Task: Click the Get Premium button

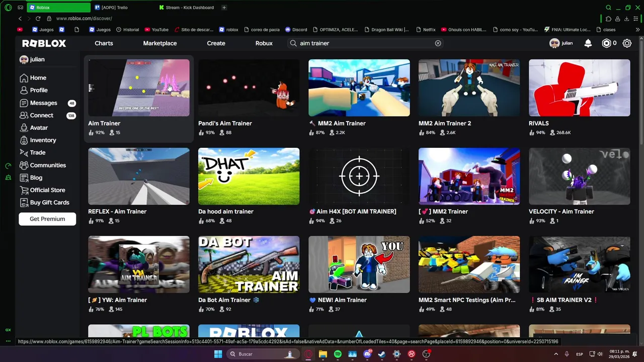Action: pos(47,219)
